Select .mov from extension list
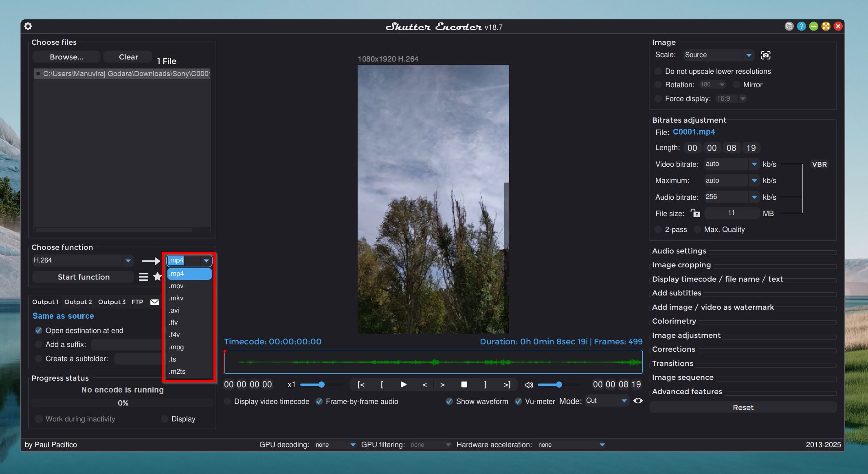The height and width of the screenshot is (474, 868). [x=189, y=286]
